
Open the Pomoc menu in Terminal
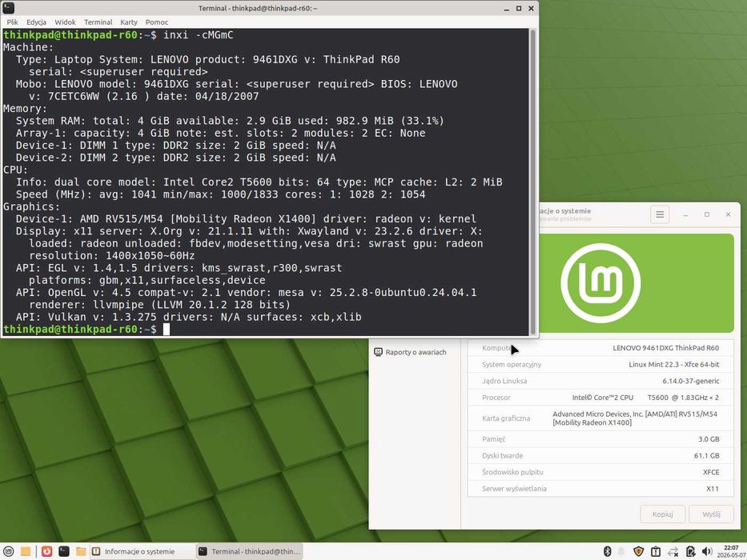[157, 22]
